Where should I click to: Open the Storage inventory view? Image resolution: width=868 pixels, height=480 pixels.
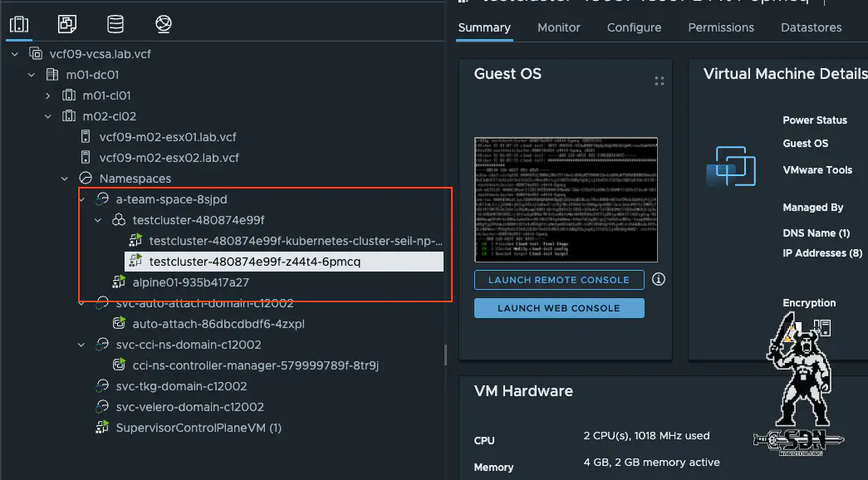pyautogui.click(x=115, y=25)
